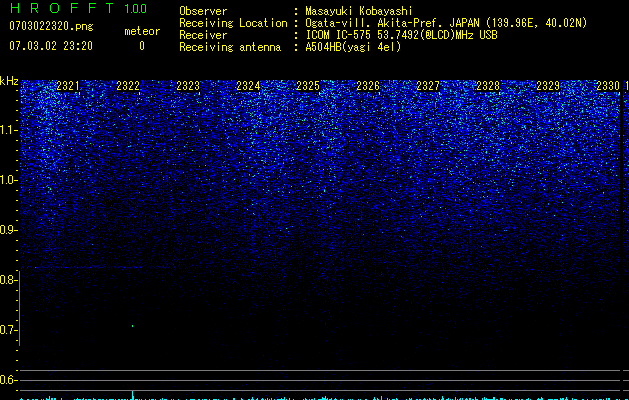629x400 pixels.
Task: Click the 0.6 kHz axis label
Action: [x=9, y=380]
